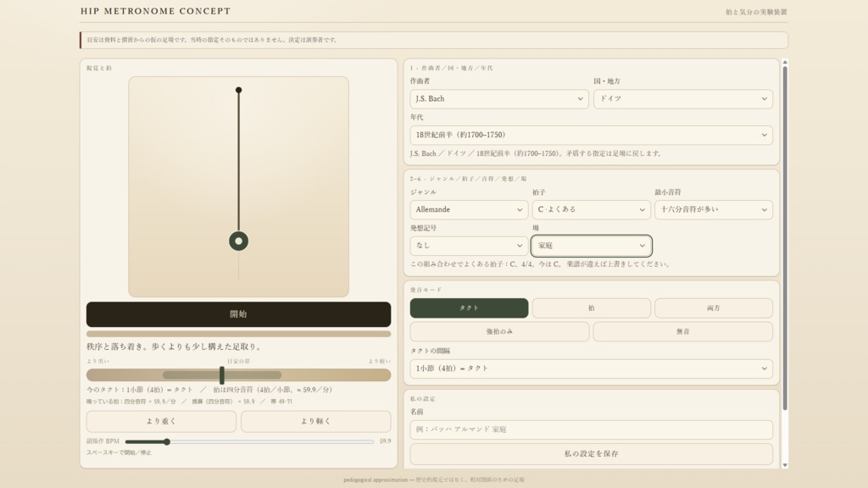Image resolution: width=868 pixels, height=488 pixels.
Task: Open the 場 dropdown showing 家庭
Action: click(591, 246)
